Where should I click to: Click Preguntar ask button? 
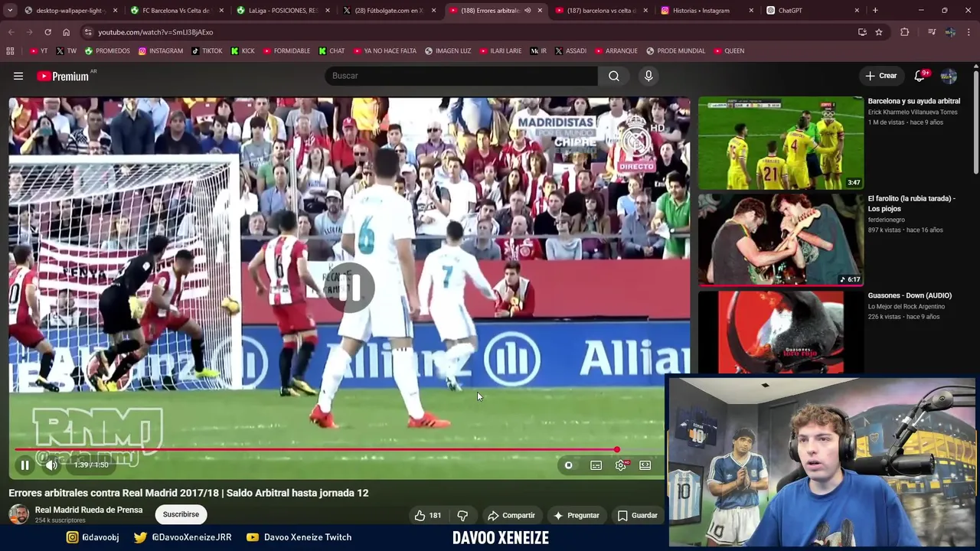coord(576,515)
